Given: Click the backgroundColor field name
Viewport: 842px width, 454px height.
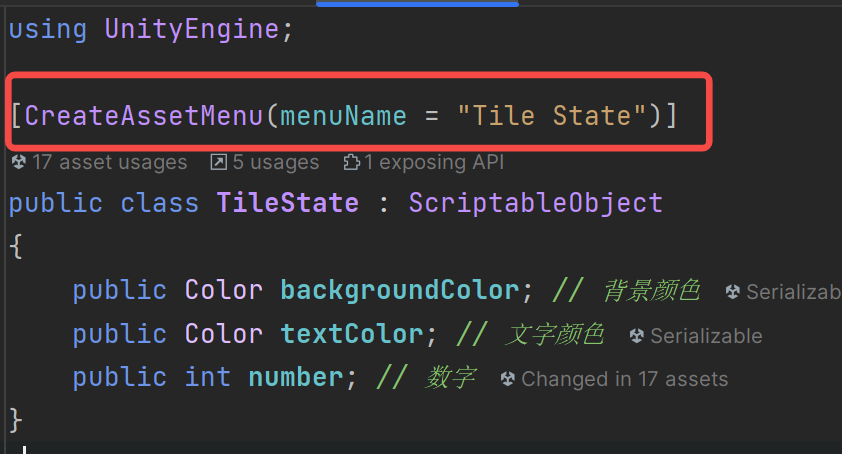Looking at the screenshot, I should pyautogui.click(x=399, y=291).
